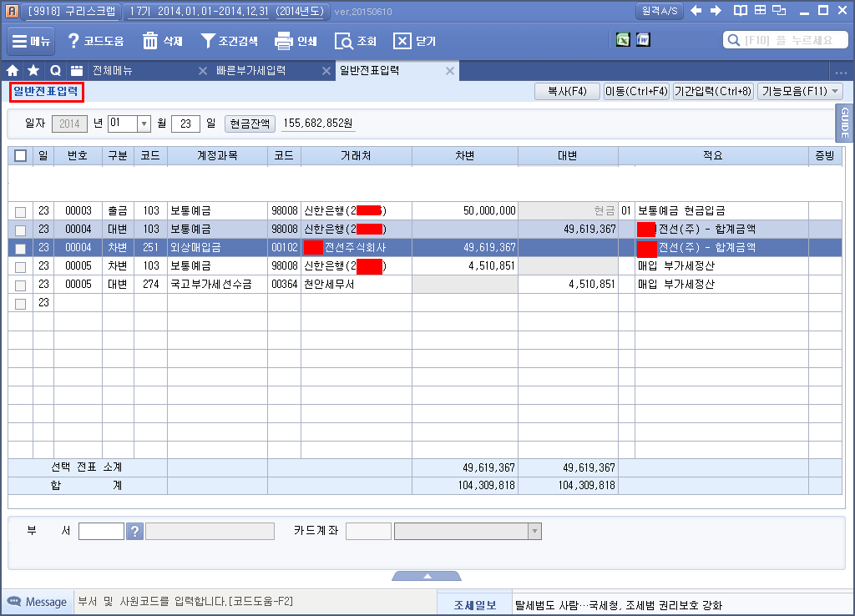Click the 계정과목 column header

point(217,155)
